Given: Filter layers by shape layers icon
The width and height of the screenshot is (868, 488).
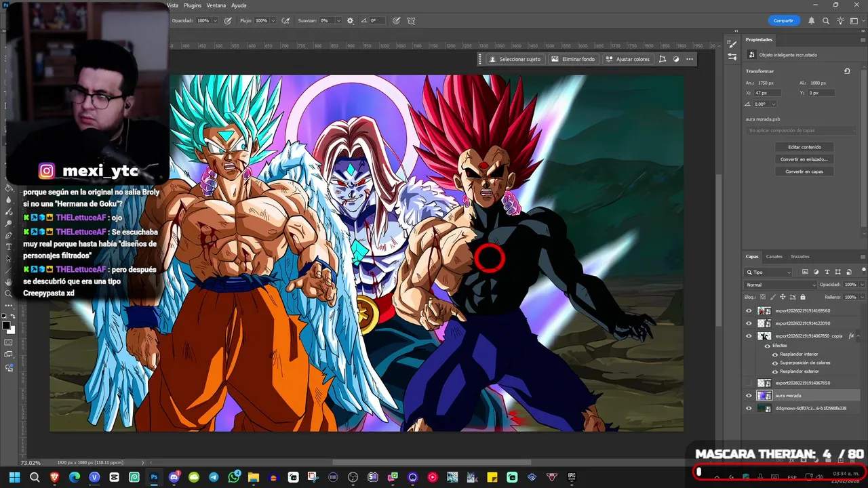Looking at the screenshot, I should 837,272.
